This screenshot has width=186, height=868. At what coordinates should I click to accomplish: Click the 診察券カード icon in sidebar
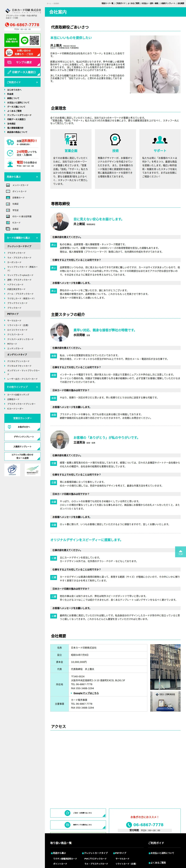click(x=8, y=198)
